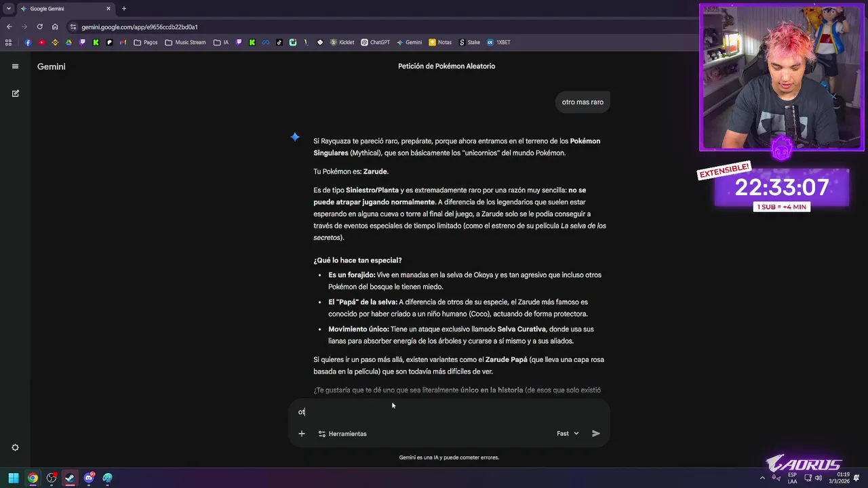Send the prompt with the arrow icon

[596, 433]
